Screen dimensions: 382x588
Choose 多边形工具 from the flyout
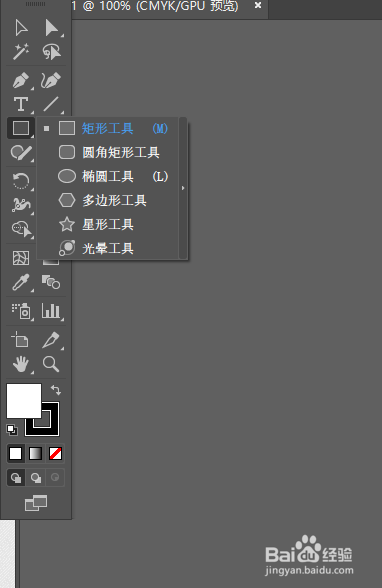tap(108, 200)
